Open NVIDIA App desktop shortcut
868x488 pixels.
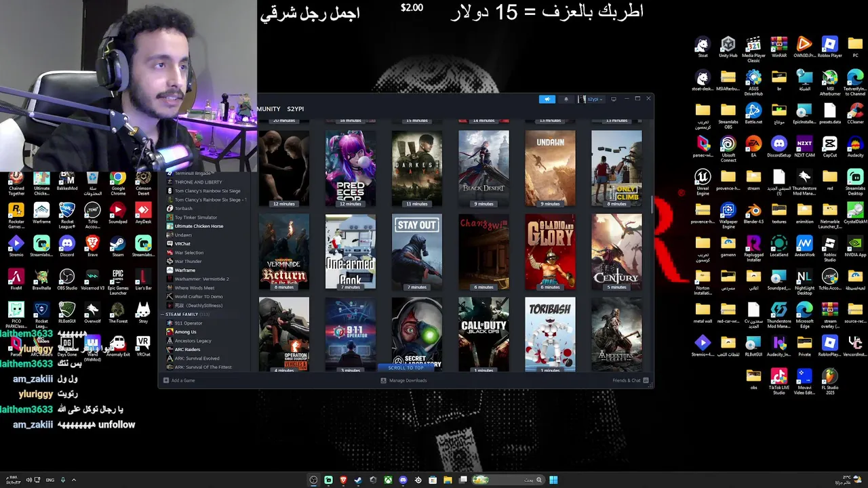(x=855, y=247)
